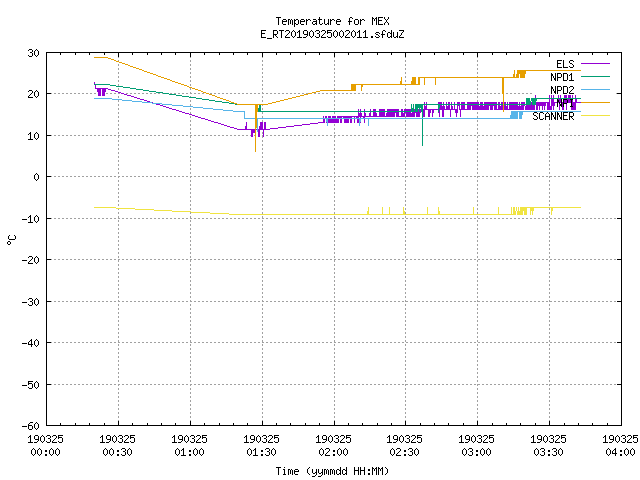The width and height of the screenshot is (640, 480).
Task: Click the y-axis label -30
Action: pos(31,302)
